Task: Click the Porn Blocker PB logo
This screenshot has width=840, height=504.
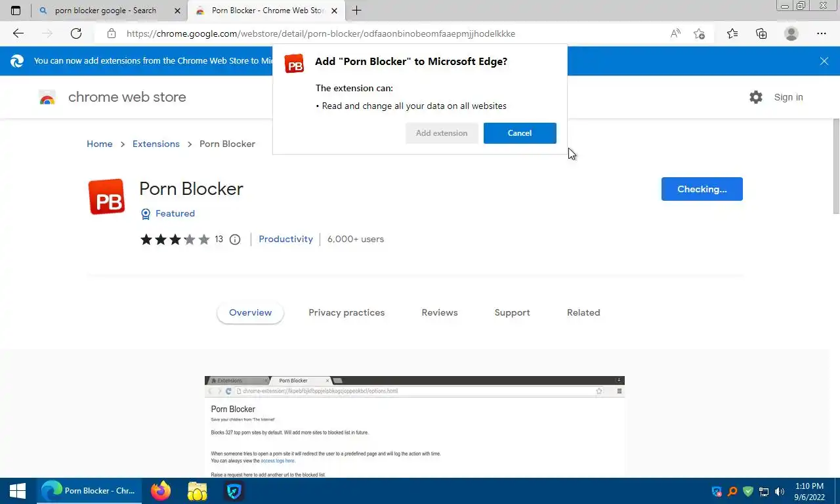Action: pos(106,197)
